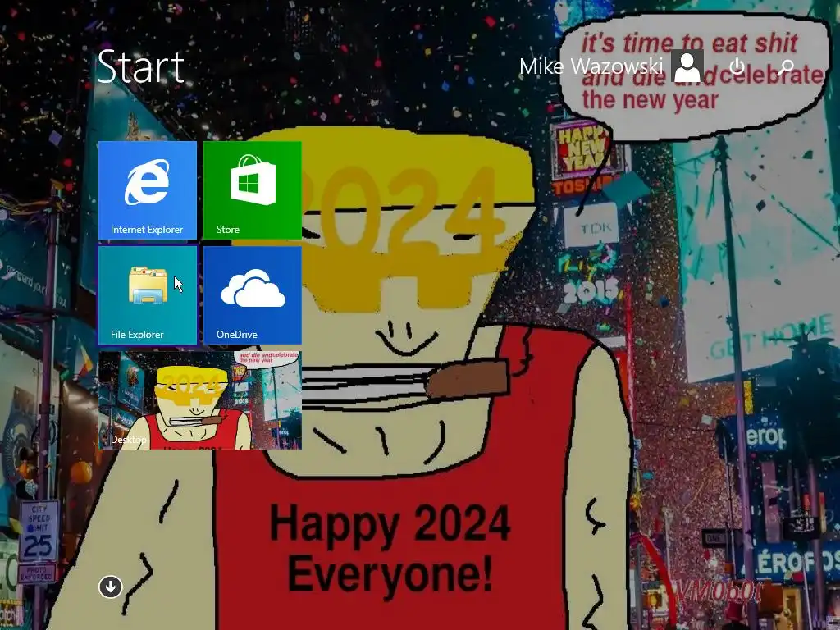Open the Internet Explorer tile

(x=148, y=190)
